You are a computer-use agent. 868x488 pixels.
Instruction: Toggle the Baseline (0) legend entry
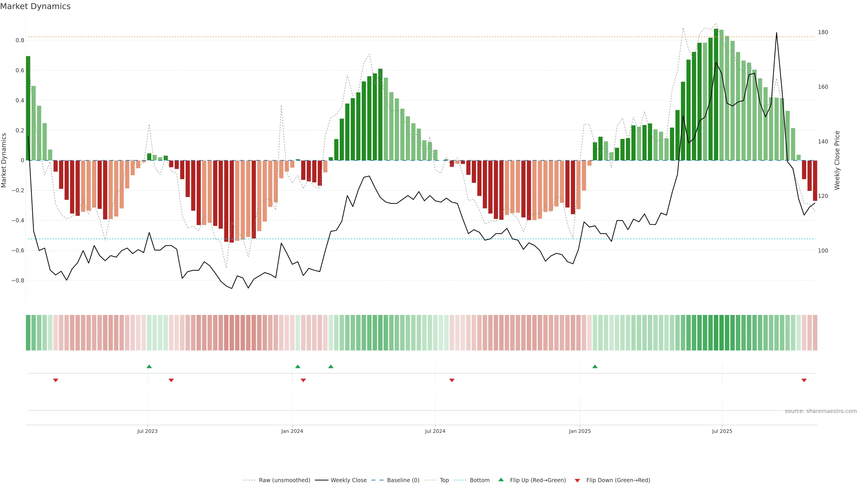403,480
